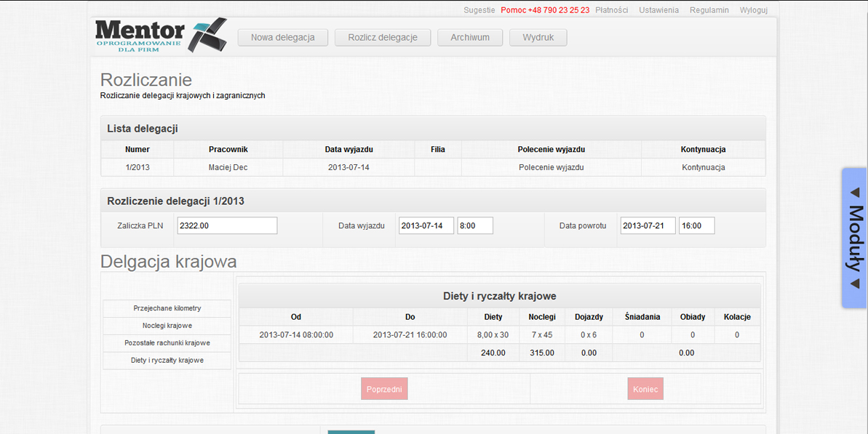Click the Mentor logo icon
The image size is (868, 434).
[160, 36]
